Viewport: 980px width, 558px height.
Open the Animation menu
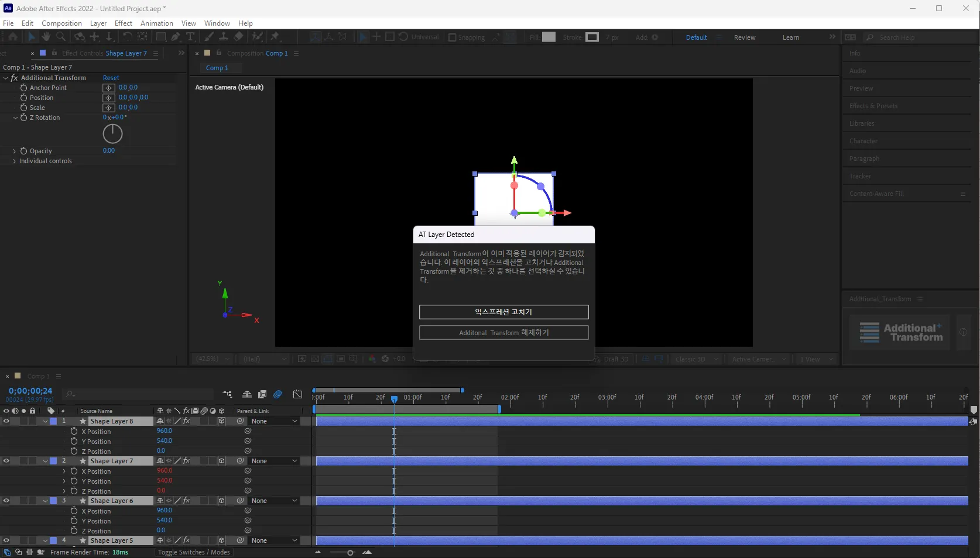[x=156, y=23]
